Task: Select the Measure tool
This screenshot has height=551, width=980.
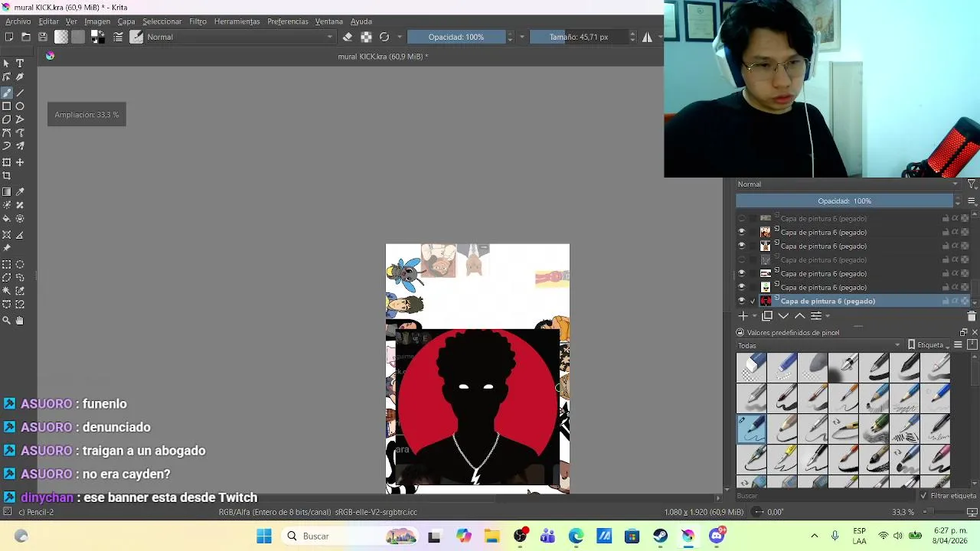Action: (x=20, y=235)
